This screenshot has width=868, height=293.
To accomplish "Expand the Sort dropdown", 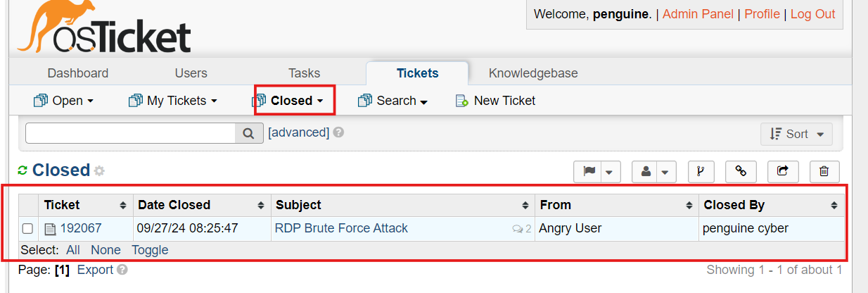I will tap(796, 134).
